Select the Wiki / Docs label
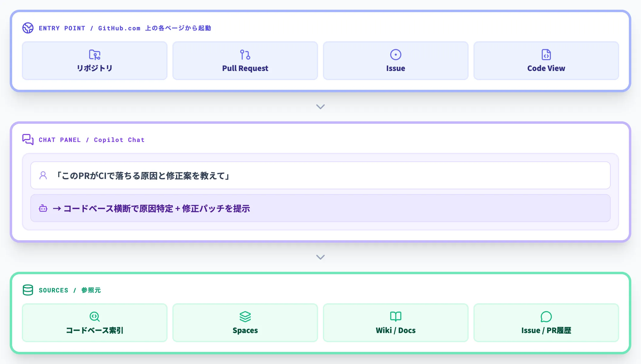641x364 pixels. (x=396, y=330)
